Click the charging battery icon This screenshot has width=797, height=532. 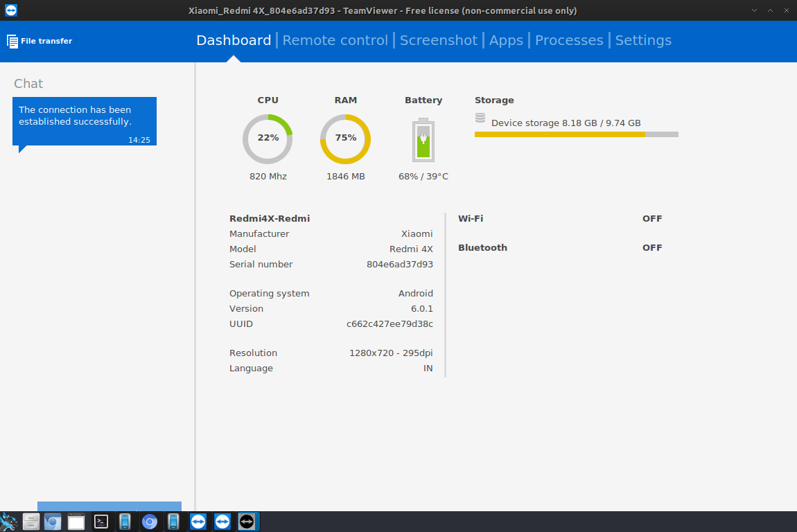423,140
